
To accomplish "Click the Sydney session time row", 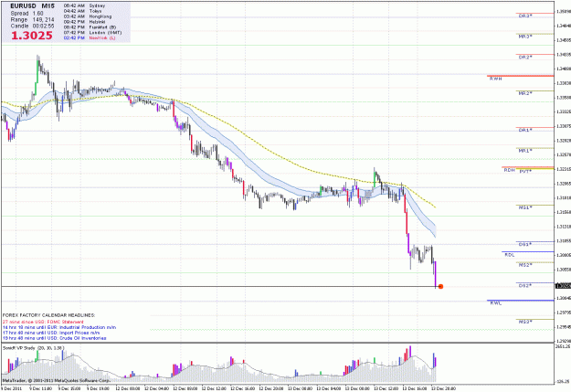I will (84, 5).
